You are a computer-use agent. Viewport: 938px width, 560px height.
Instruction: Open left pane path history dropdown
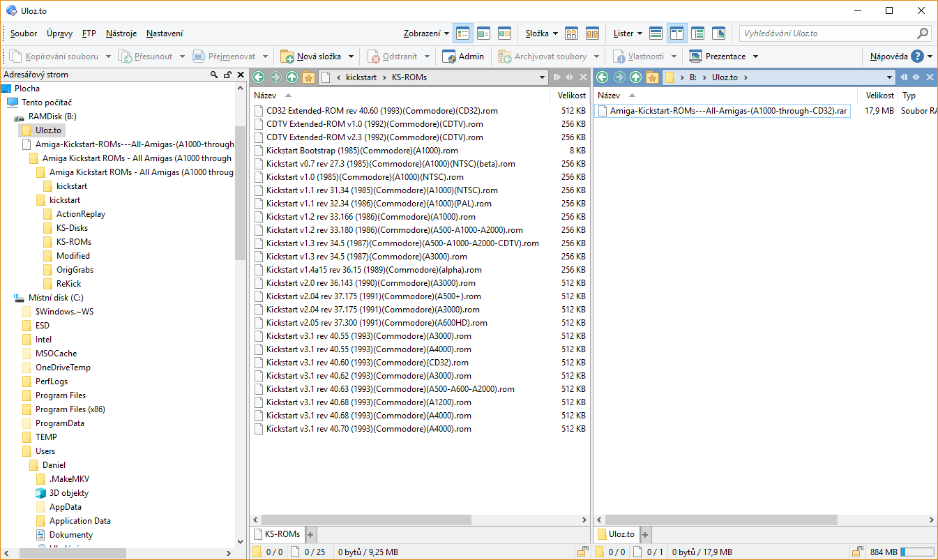pyautogui.click(x=542, y=77)
